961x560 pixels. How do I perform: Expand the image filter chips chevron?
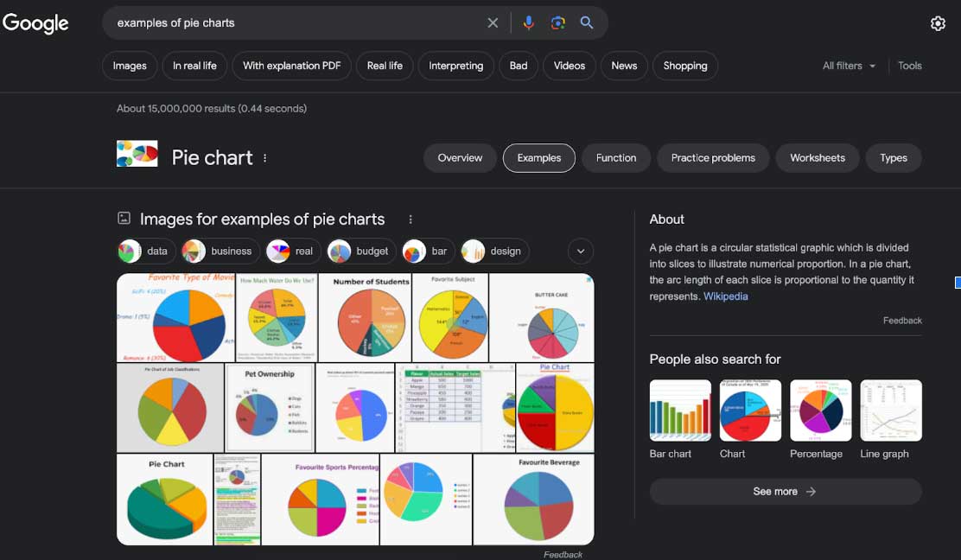tap(581, 251)
